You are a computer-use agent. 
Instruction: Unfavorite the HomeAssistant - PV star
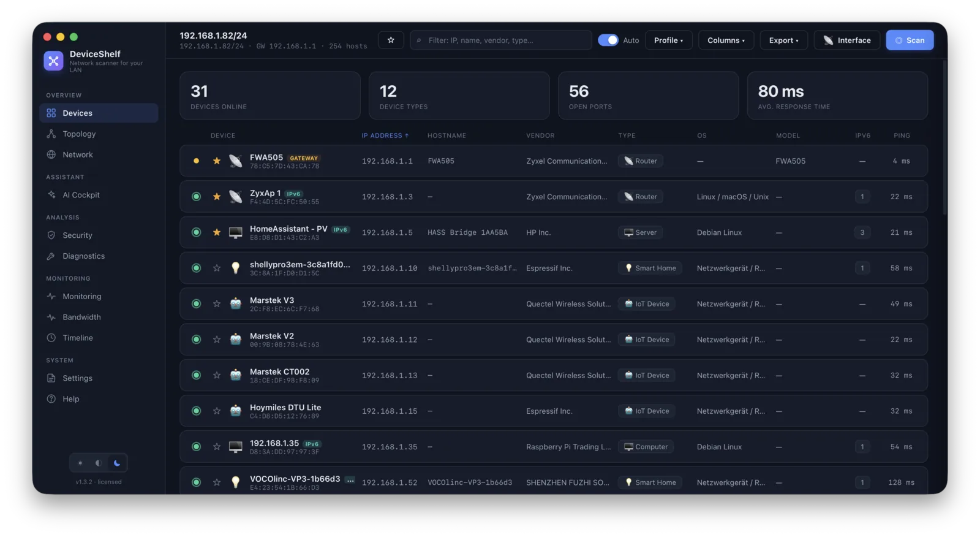point(217,232)
